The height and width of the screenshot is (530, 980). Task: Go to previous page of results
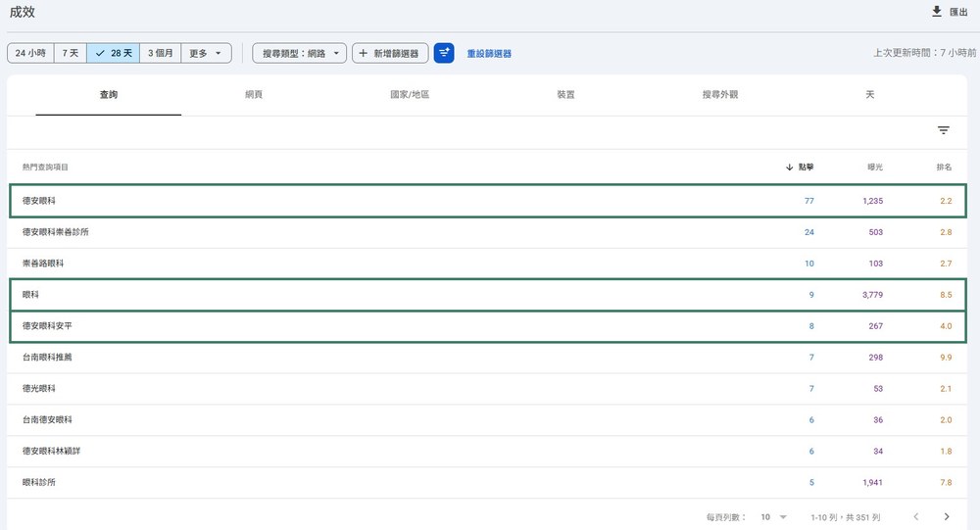click(916, 517)
